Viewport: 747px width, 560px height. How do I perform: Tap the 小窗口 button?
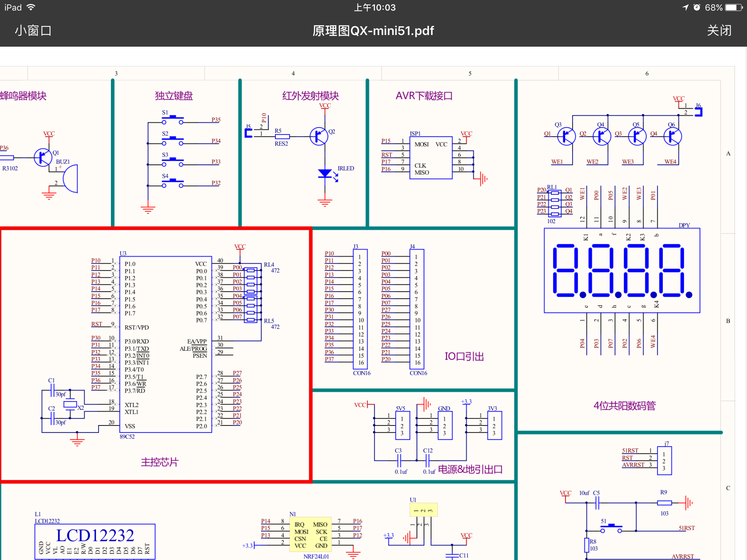33,30
